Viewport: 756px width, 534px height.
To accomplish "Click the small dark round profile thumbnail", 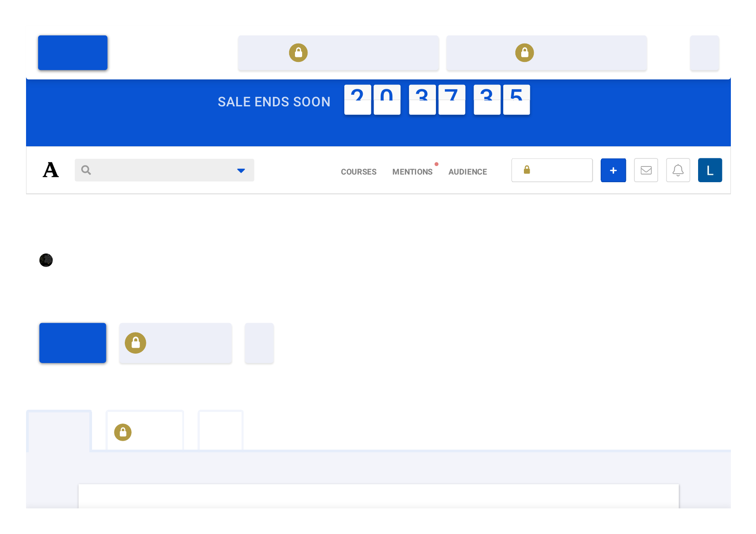I will pos(46,260).
